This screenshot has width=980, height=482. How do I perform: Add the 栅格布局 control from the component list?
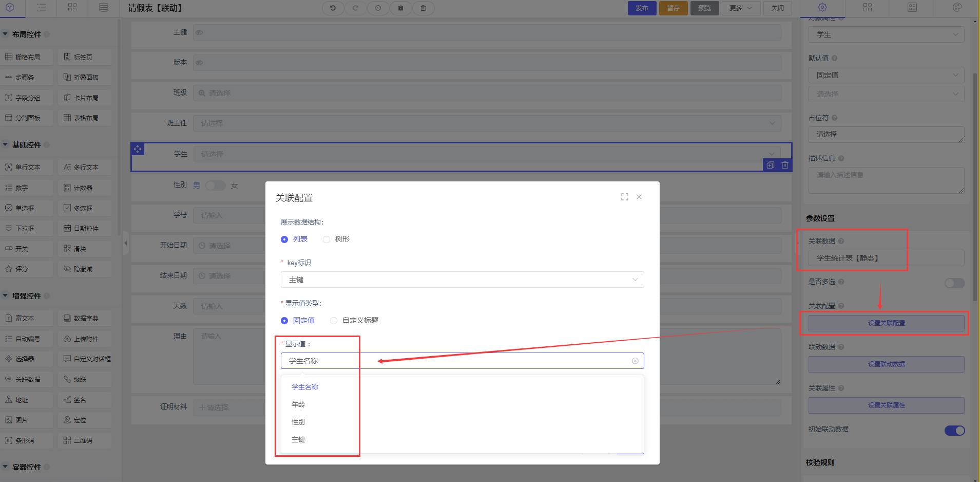click(x=27, y=57)
